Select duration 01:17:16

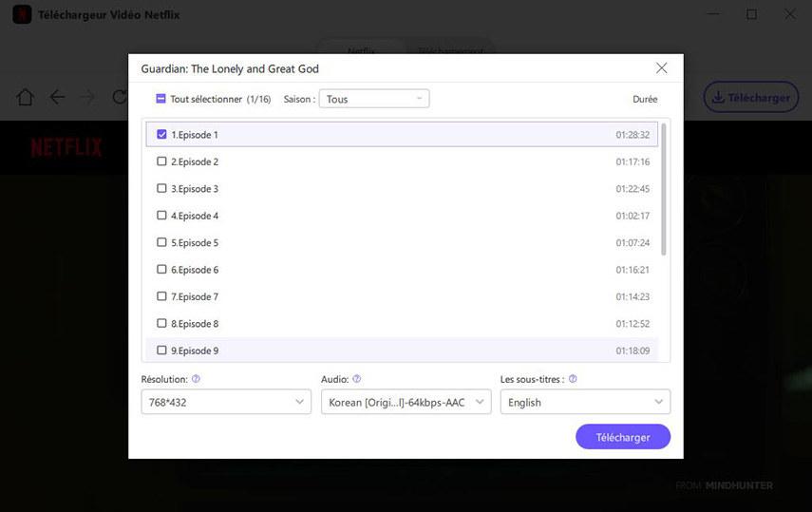point(633,161)
